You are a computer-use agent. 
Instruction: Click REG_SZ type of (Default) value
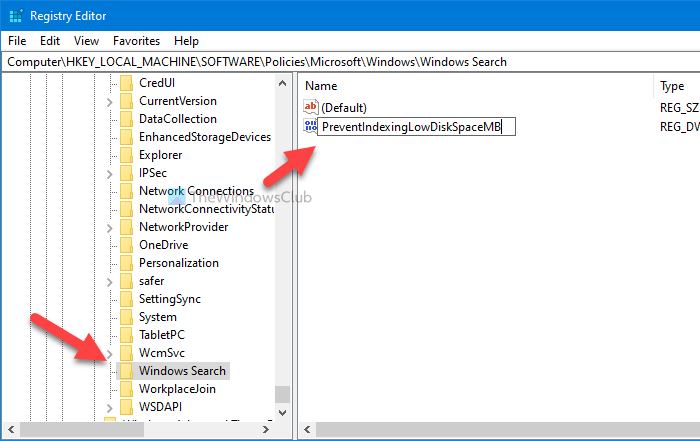679,108
